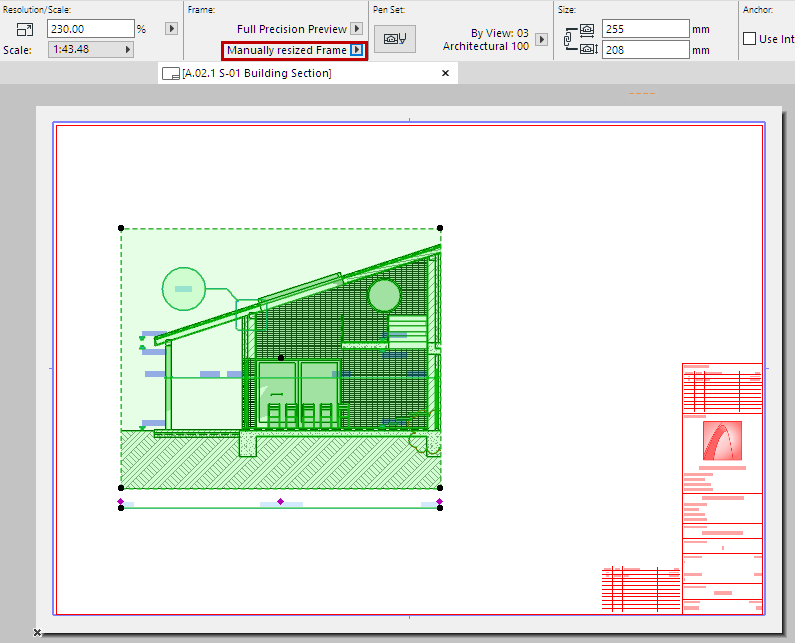Close the Building Section tab
The height and width of the screenshot is (643, 795).
coord(445,73)
